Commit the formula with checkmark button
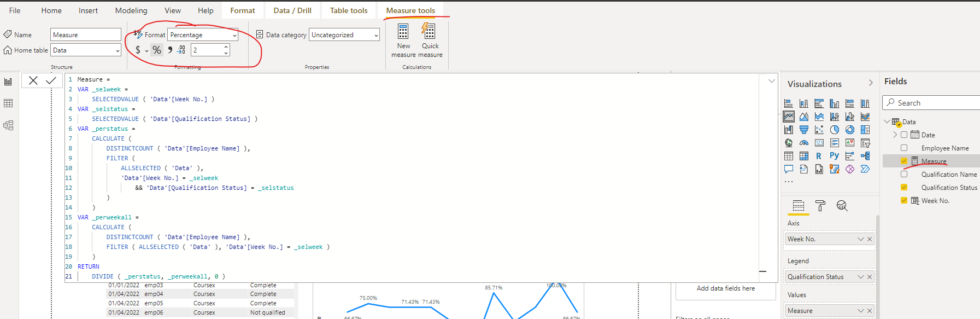 point(51,80)
